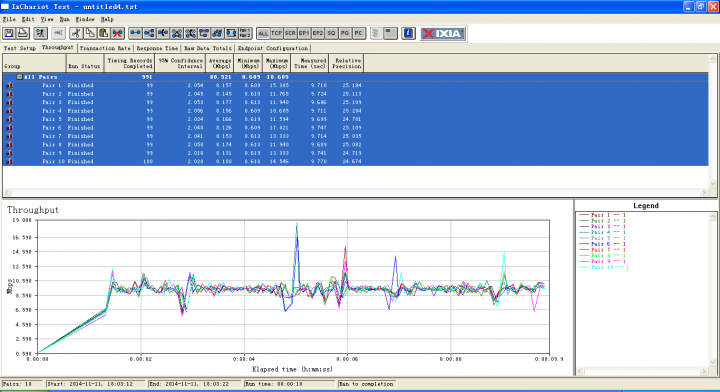The image size is (720, 392).
Task: Click the Save icon in toolbar
Action: (9, 33)
